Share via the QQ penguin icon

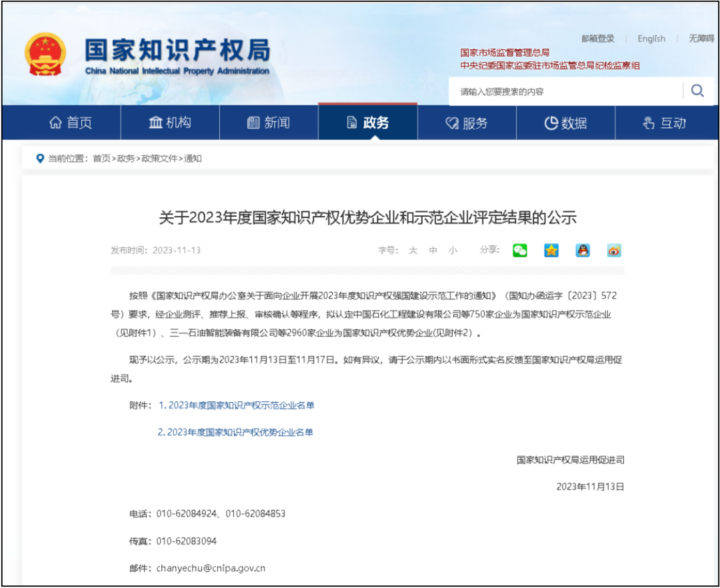point(581,250)
